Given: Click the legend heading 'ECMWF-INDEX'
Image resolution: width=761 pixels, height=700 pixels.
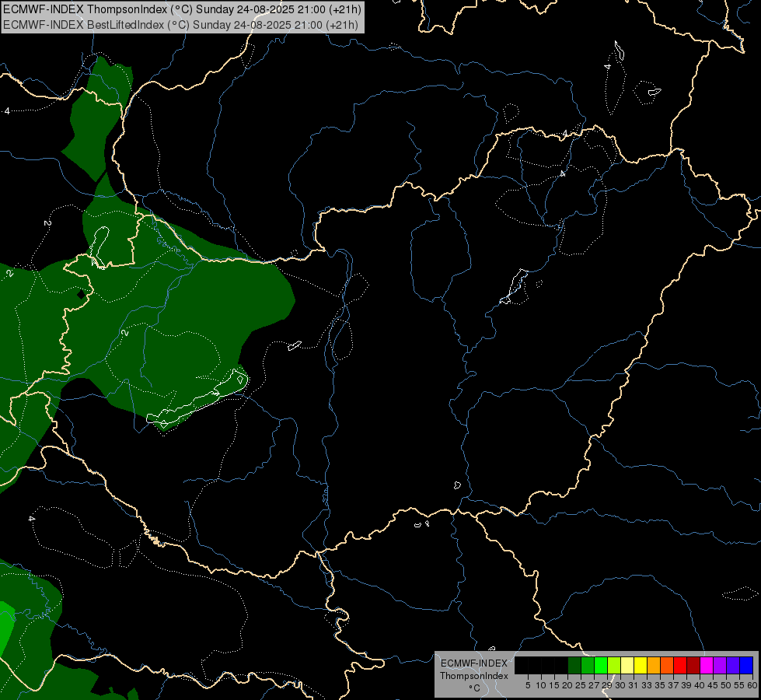Looking at the screenshot, I should click(x=474, y=663).
